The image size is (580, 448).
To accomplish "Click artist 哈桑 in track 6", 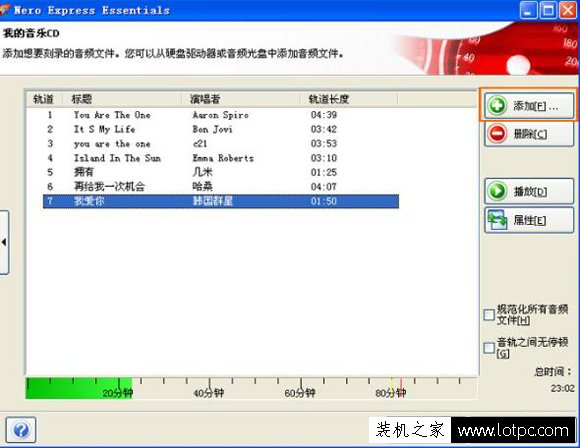I will pos(202,186).
